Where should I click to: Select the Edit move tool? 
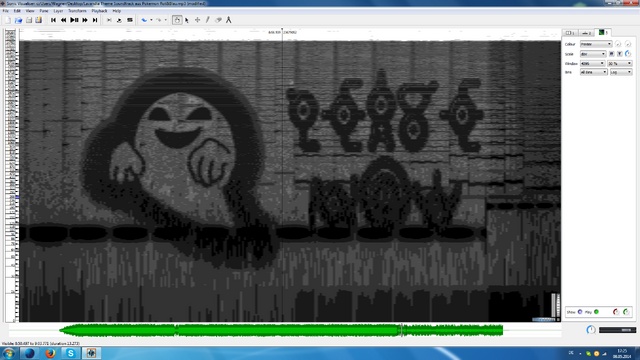(x=197, y=20)
